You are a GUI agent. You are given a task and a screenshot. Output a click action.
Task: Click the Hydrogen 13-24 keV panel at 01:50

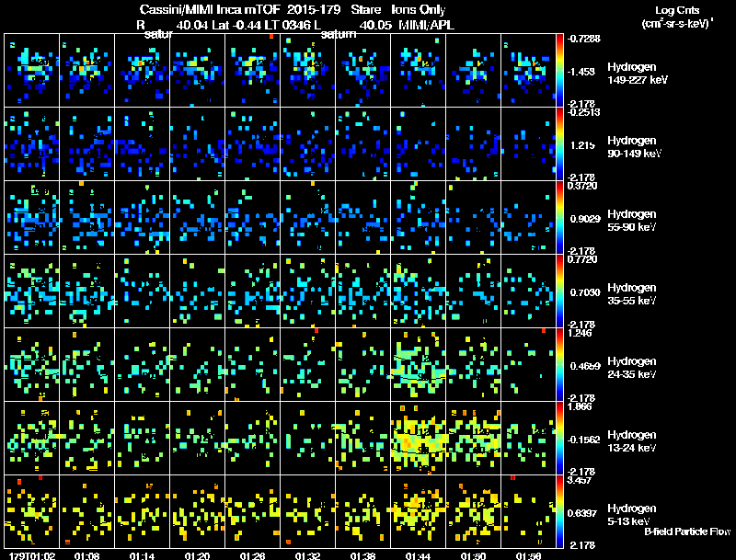pyautogui.click(x=473, y=438)
